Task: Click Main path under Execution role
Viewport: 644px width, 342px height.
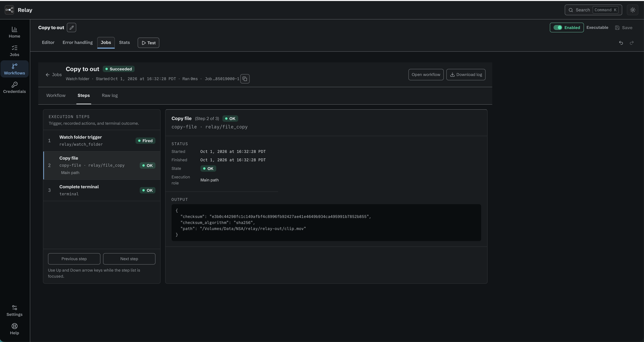Action: [x=210, y=180]
